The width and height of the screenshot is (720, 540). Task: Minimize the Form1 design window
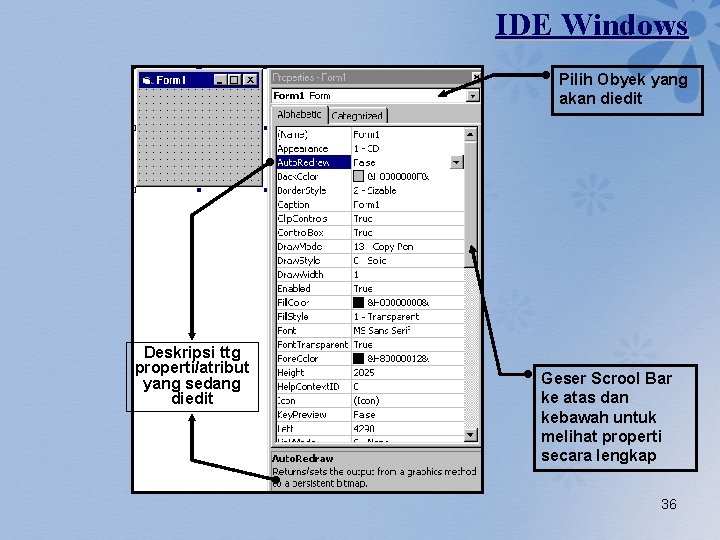220,80
